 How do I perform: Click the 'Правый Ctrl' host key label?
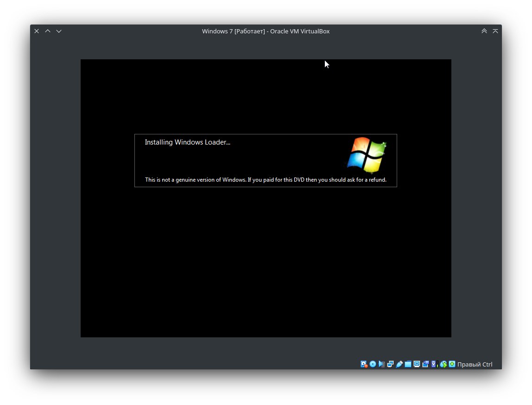(x=475, y=364)
